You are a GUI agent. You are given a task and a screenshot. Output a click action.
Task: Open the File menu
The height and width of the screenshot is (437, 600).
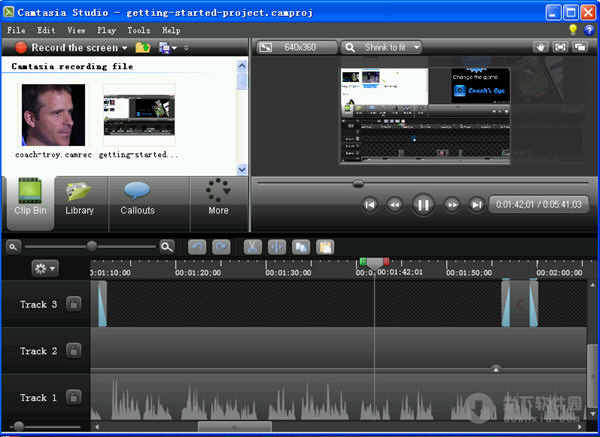(16, 30)
